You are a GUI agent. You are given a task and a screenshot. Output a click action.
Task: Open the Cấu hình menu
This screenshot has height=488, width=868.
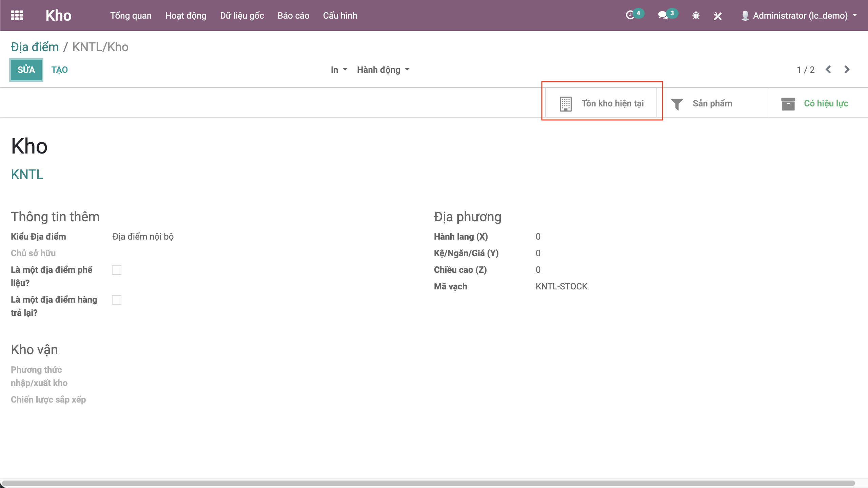[340, 16]
